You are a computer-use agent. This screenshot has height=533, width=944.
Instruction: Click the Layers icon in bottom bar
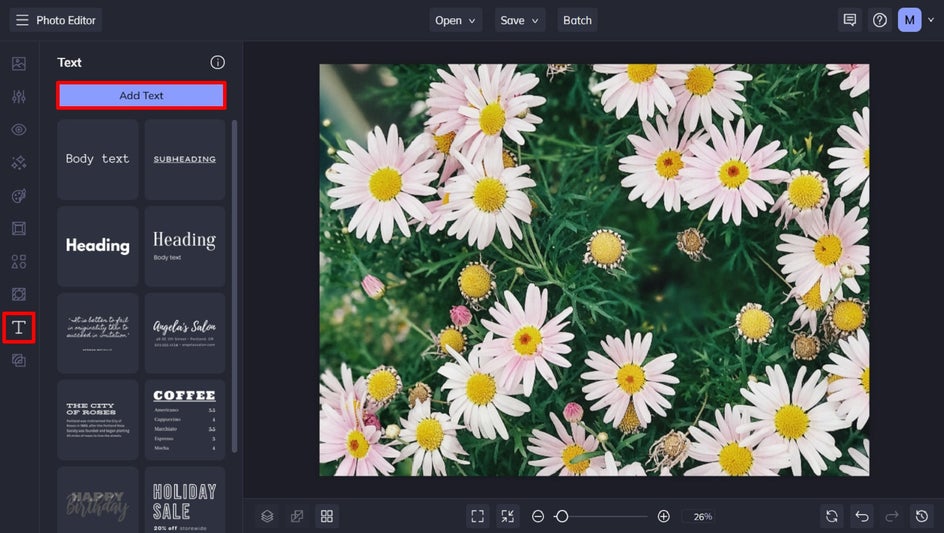point(267,516)
